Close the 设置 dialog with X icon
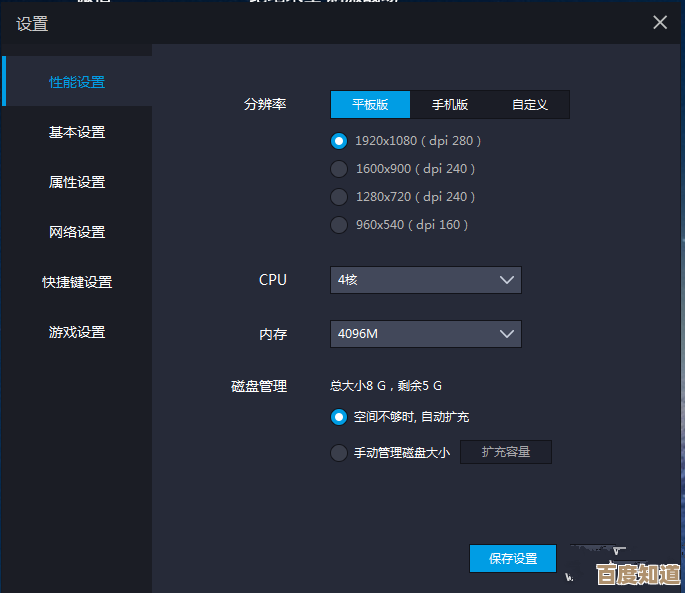Viewport: 685px width, 593px height. tap(660, 23)
